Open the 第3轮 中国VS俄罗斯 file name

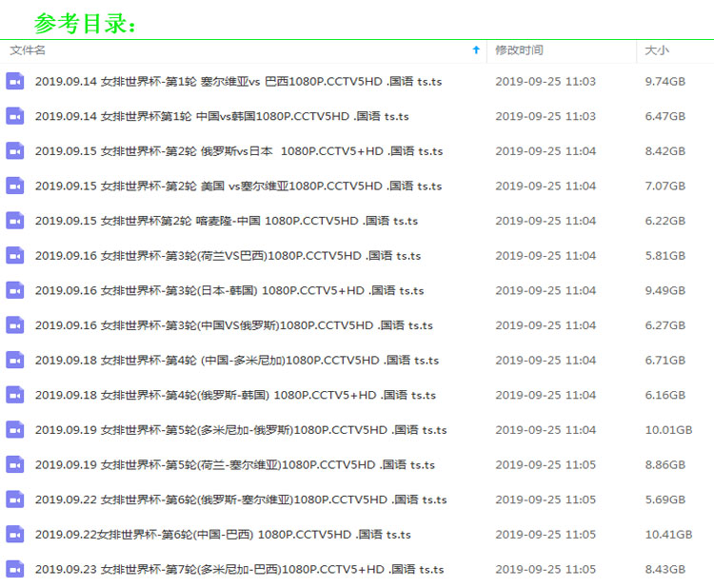(233, 325)
